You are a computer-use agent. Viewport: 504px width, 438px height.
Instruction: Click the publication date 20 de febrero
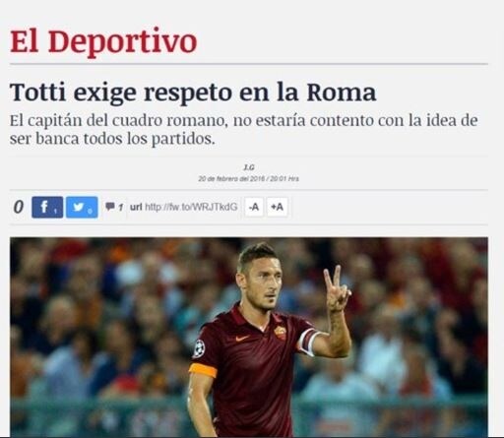[248, 179]
